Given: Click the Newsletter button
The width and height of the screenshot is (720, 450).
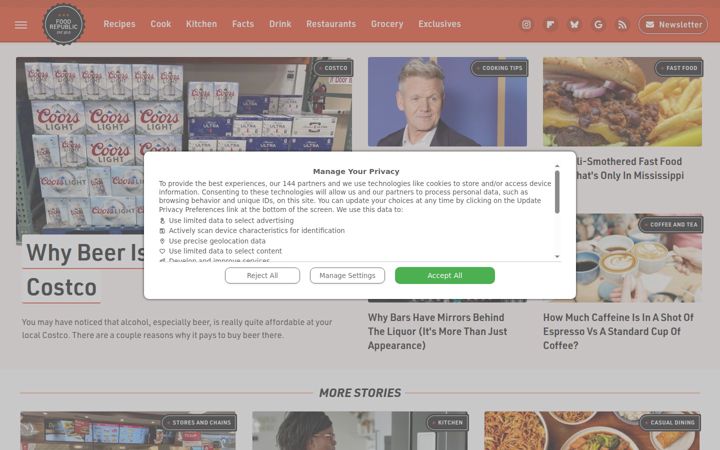Looking at the screenshot, I should click(x=673, y=24).
